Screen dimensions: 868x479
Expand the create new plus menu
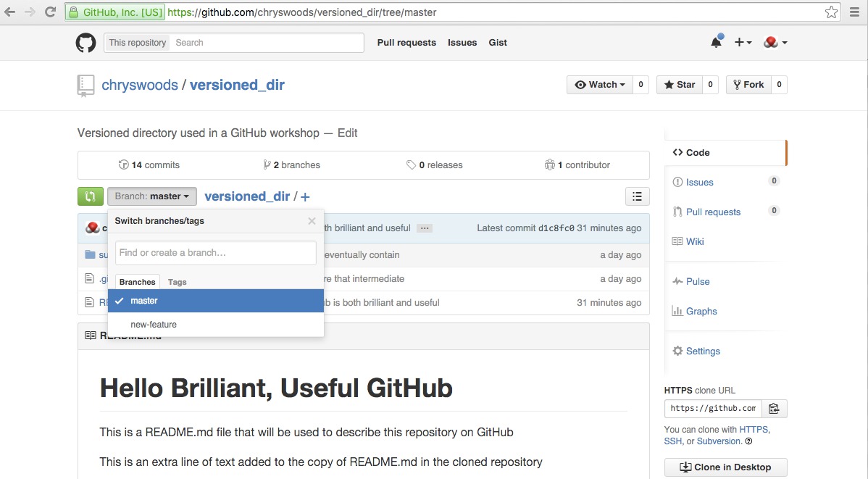tap(743, 42)
